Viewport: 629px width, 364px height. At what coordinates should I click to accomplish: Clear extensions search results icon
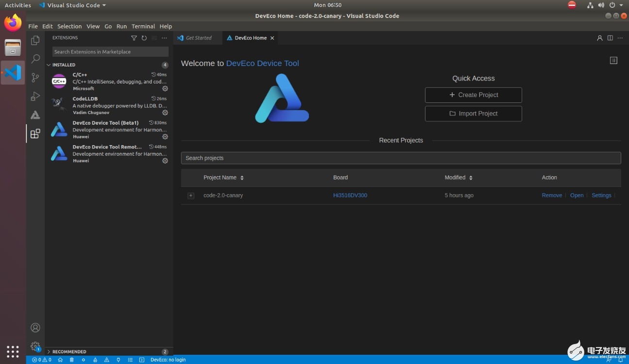coord(154,38)
